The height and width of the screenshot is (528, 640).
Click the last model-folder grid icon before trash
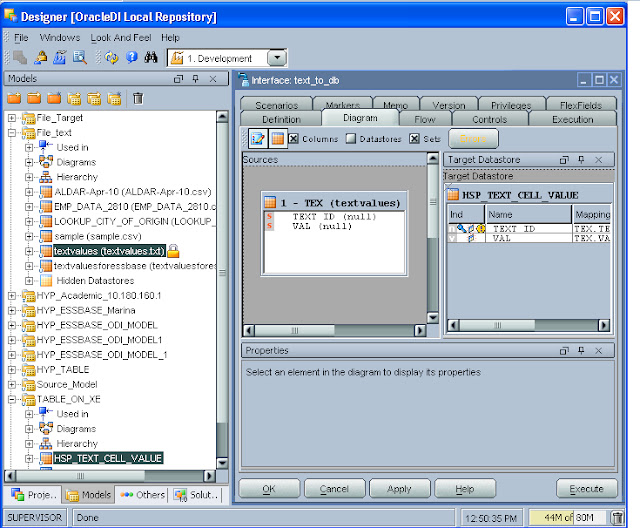[114, 98]
